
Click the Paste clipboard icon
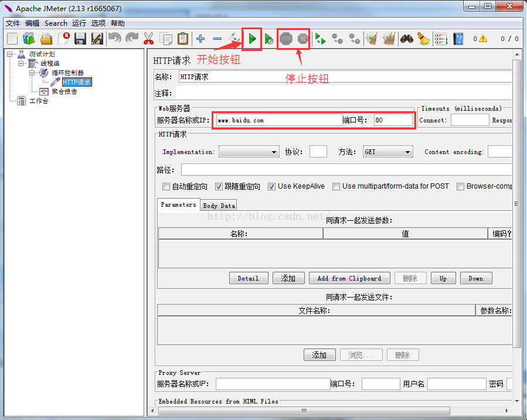(183, 39)
